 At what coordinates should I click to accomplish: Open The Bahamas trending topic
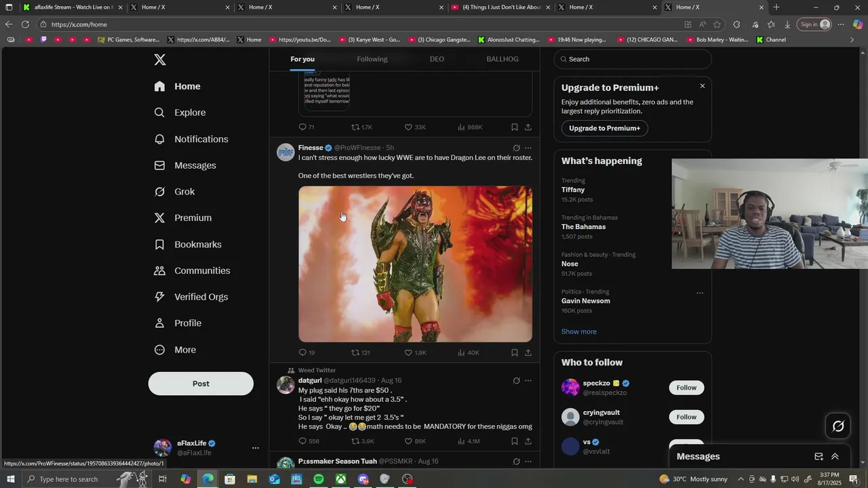tap(583, 227)
